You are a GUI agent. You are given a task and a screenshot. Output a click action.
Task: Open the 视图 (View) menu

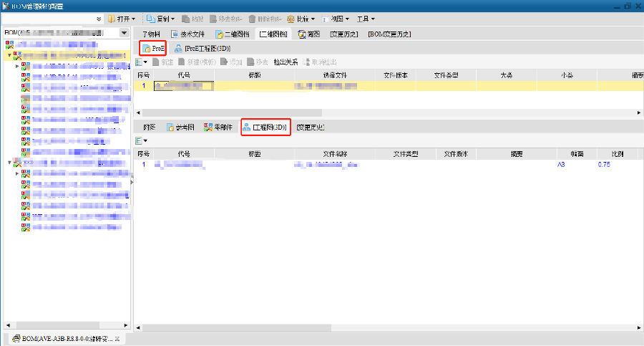coord(336,19)
